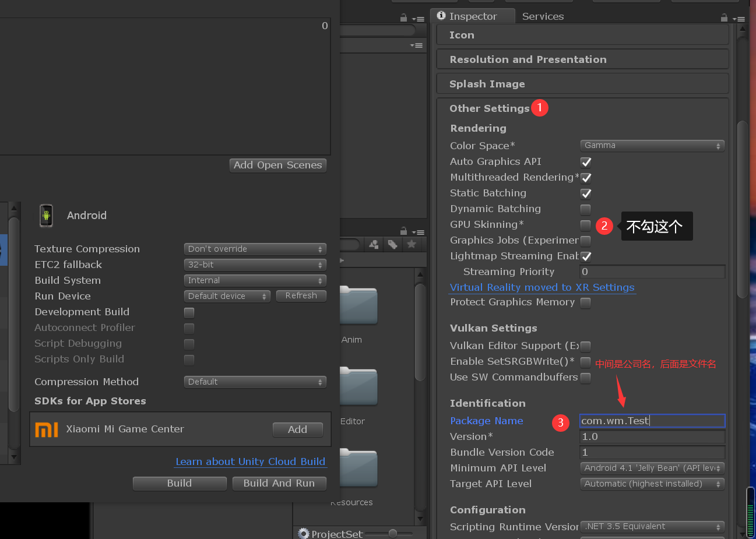The height and width of the screenshot is (539, 756).
Task: Enable GPU Skinning
Action: (586, 224)
